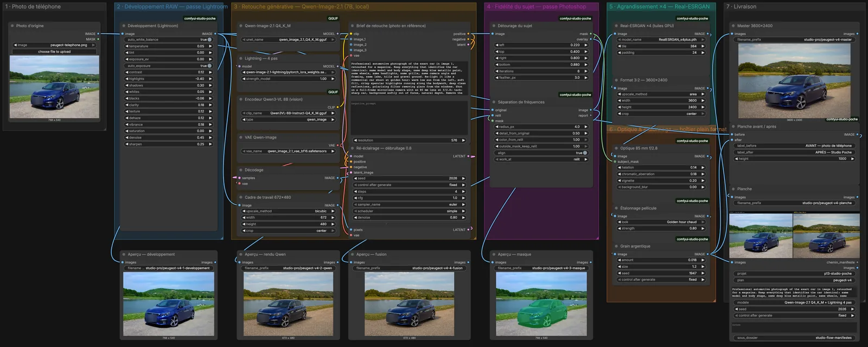This screenshot has height=347, width=868.
Task: Collapse the Lightning — 4 pas node dot
Action: (241, 58)
